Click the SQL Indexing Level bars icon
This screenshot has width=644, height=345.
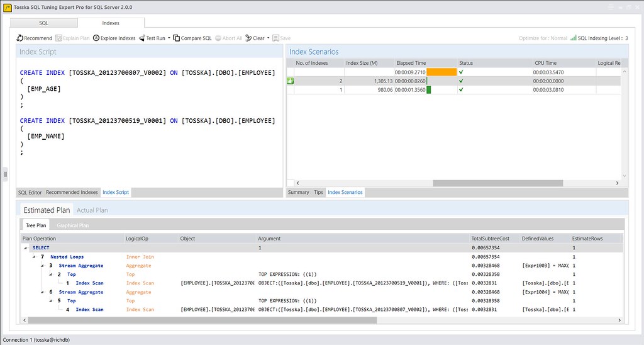(x=573, y=38)
